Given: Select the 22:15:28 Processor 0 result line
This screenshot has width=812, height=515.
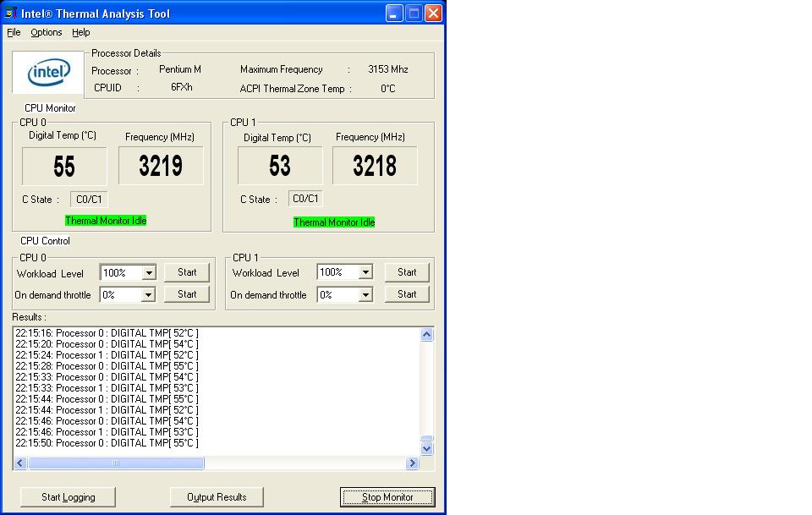Looking at the screenshot, I should tap(107, 366).
